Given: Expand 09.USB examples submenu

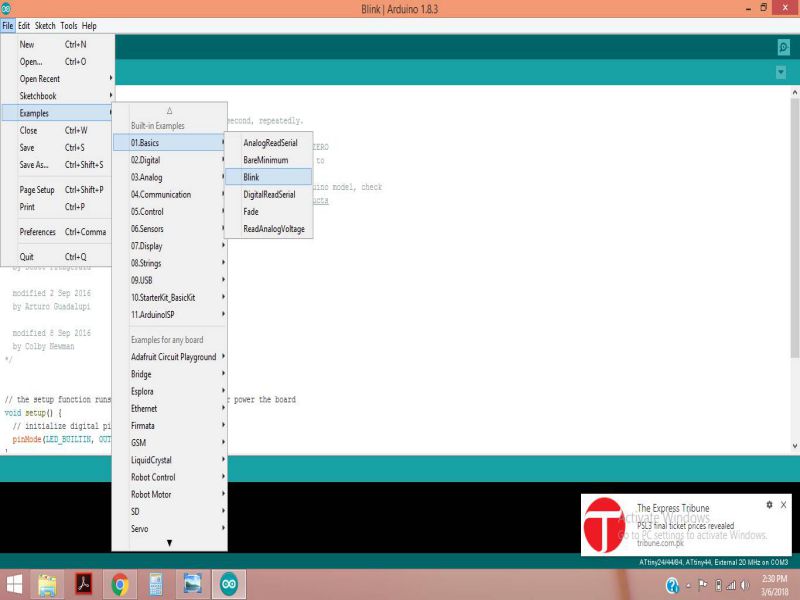Looking at the screenshot, I should (x=169, y=280).
